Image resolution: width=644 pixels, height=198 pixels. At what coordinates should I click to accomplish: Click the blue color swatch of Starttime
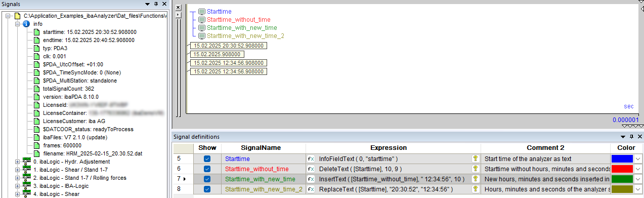click(622, 159)
